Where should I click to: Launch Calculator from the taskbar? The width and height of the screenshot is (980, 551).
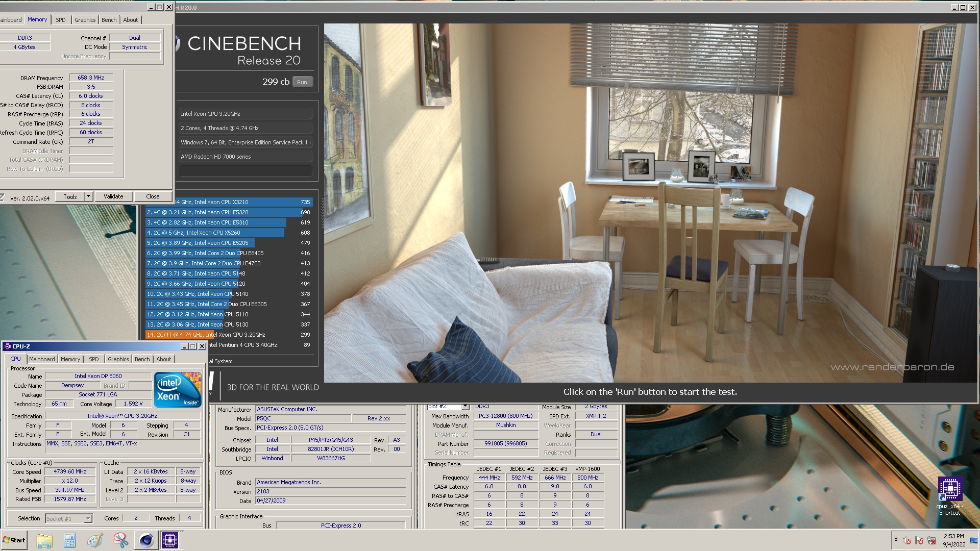tap(69, 540)
